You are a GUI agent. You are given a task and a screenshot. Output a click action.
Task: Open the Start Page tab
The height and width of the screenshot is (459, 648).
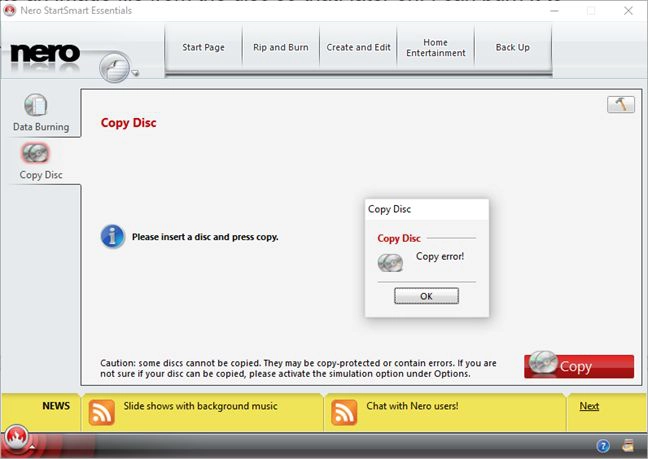click(203, 48)
